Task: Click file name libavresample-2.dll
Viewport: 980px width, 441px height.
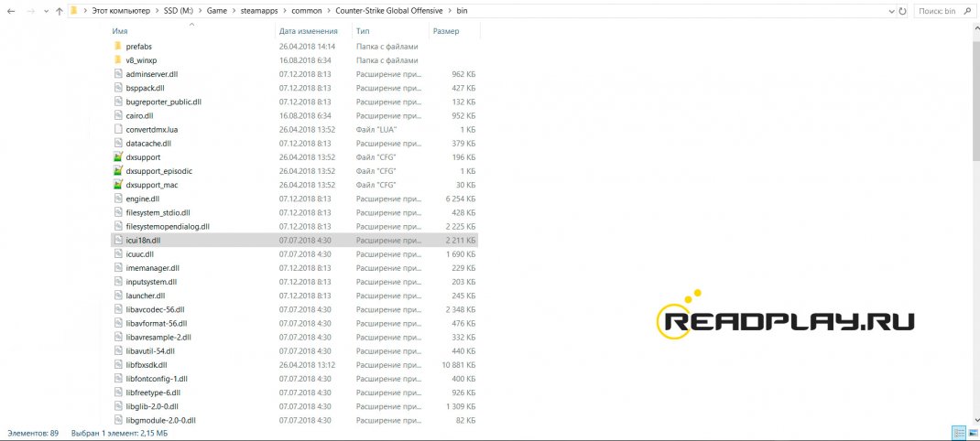Action: (x=158, y=338)
